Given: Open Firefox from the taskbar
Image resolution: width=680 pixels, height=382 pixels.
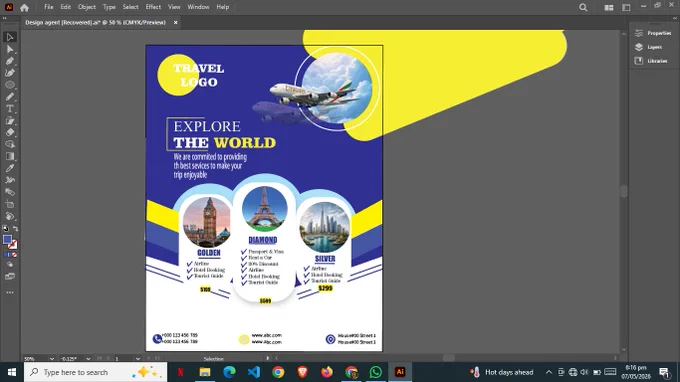Looking at the screenshot, I should click(327, 372).
